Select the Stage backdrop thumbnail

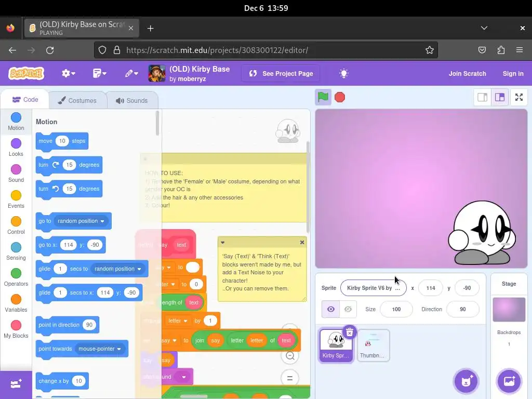point(509,310)
